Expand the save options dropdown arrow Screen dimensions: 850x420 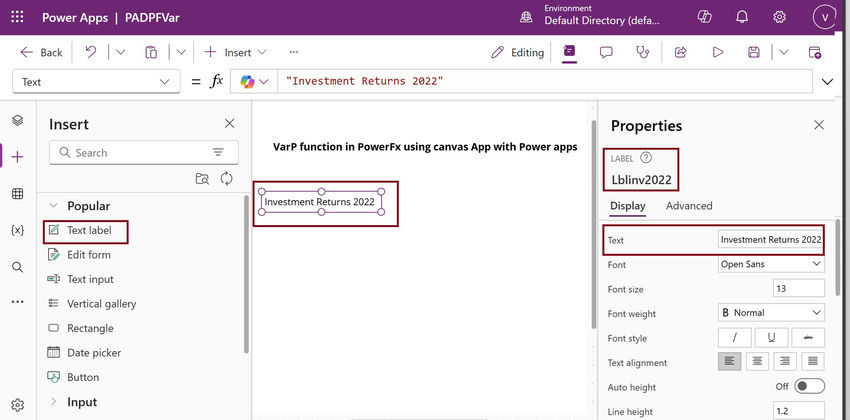click(783, 52)
